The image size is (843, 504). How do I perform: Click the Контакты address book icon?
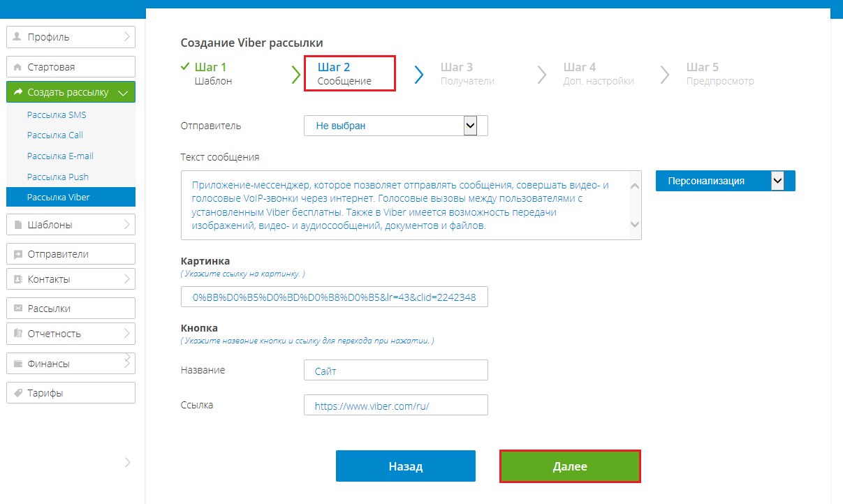pyautogui.click(x=17, y=279)
